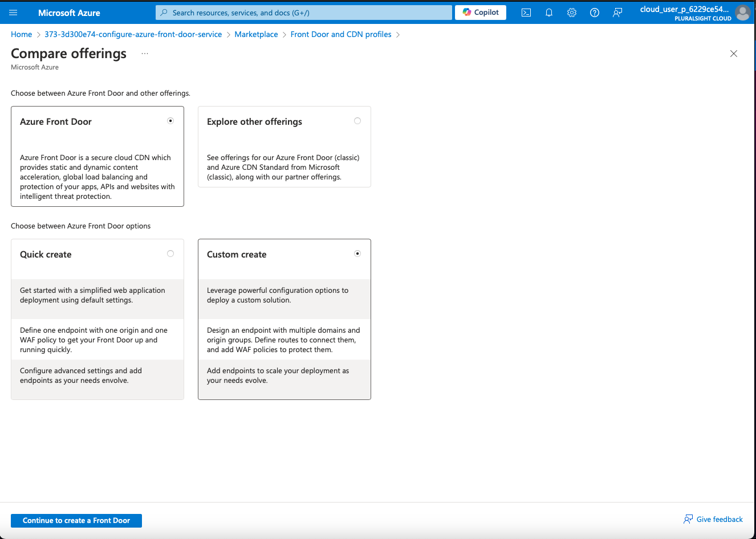Open the ellipsis more options menu

tap(145, 54)
